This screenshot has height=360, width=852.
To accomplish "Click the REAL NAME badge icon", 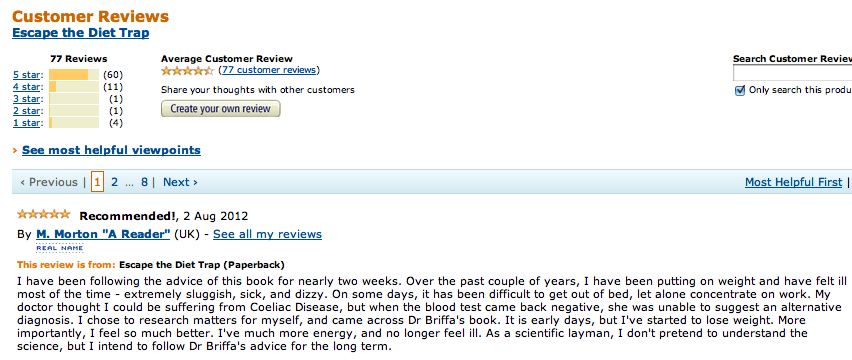I will click(60, 248).
